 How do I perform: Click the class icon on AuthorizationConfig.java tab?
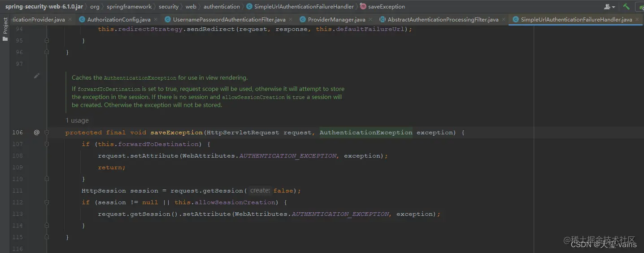(82, 19)
